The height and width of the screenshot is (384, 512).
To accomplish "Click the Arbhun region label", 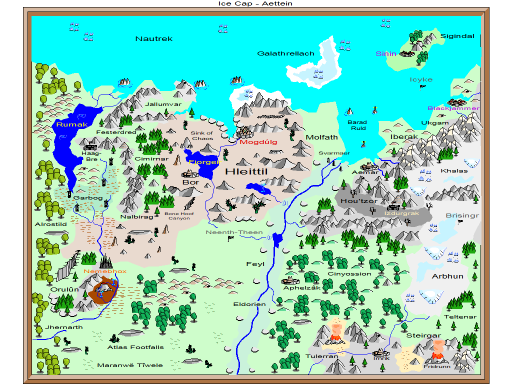I will [448, 276].
